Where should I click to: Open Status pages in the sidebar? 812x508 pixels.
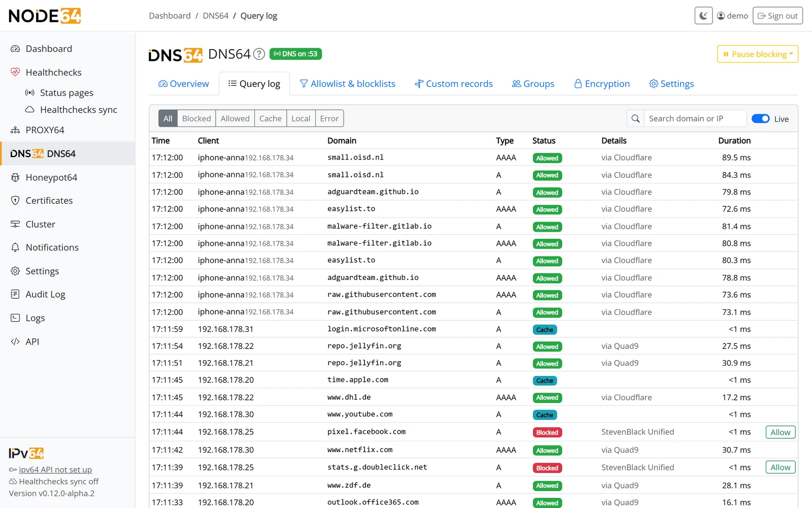click(x=66, y=92)
